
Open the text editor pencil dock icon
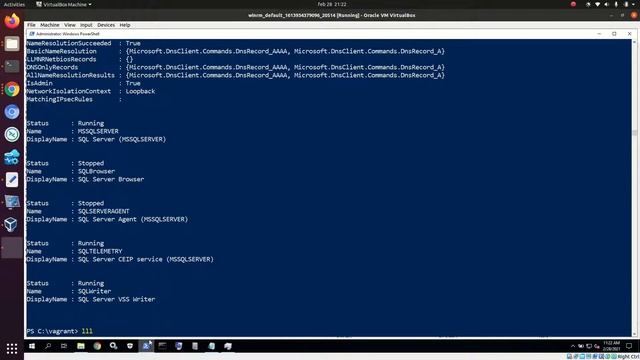pos(12,180)
